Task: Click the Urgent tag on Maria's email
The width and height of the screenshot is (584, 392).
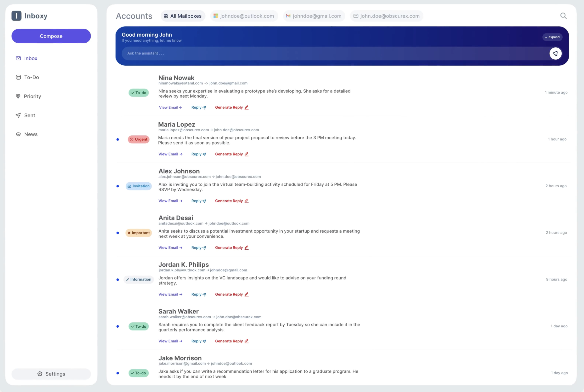Action: (x=139, y=139)
